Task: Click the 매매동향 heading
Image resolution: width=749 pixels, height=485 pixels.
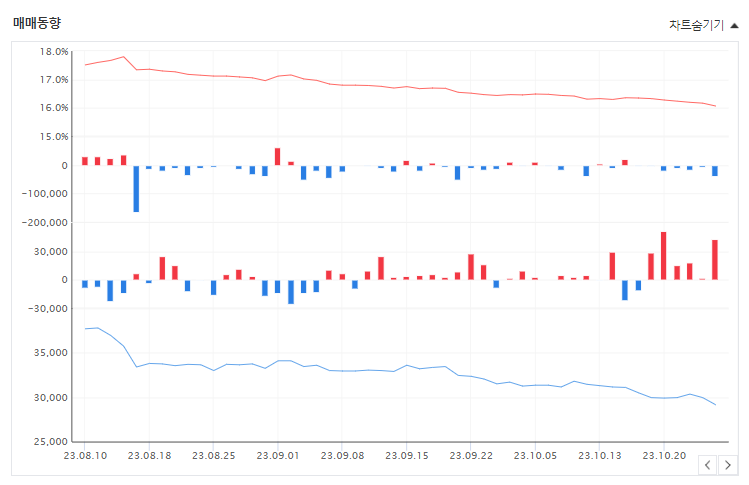Action: point(37,22)
